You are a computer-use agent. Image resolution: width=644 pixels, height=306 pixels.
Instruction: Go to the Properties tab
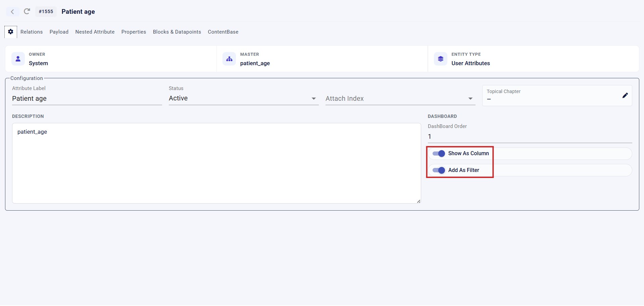(x=134, y=32)
